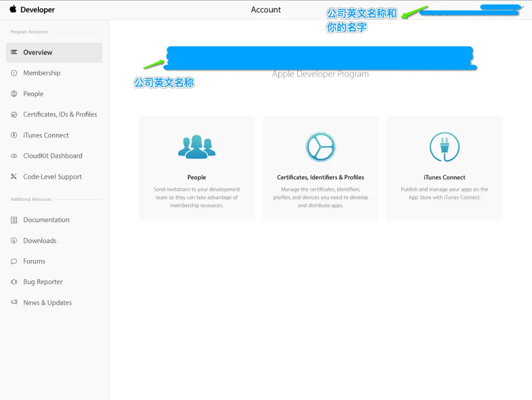Click People card description text

(x=197, y=197)
